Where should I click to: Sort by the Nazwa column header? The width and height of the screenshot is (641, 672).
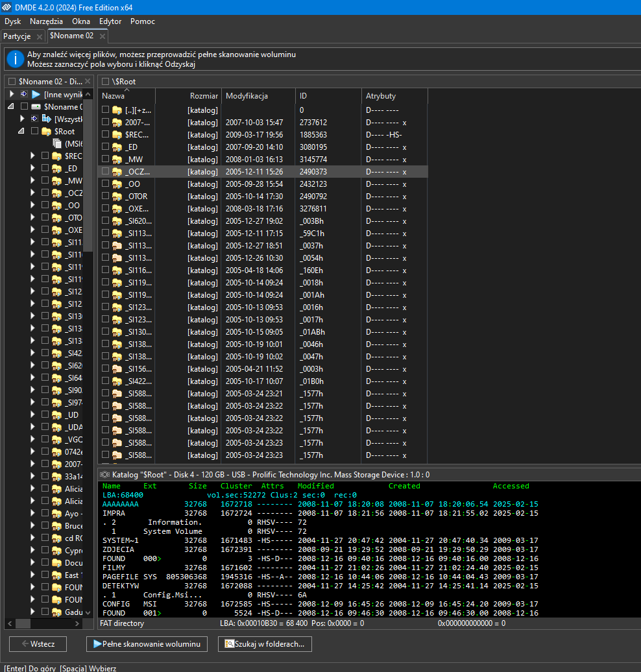point(127,96)
